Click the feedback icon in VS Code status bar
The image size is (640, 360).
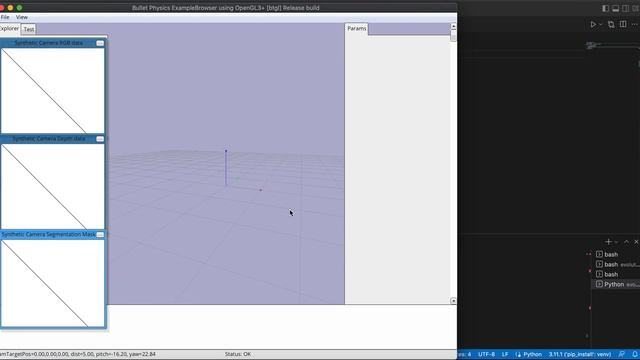(x=622, y=354)
